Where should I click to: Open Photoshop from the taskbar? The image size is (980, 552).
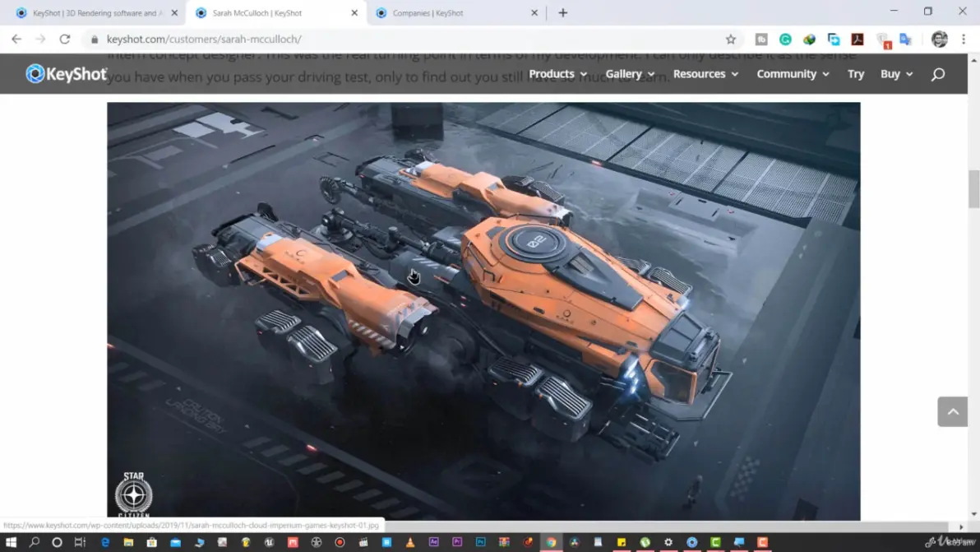(481, 542)
